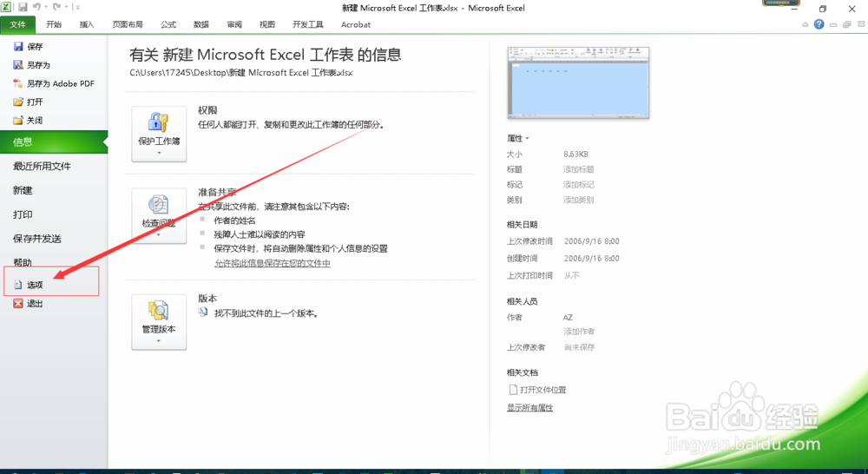The width and height of the screenshot is (868, 474).
Task: Click the 找不到此文件的上一个版本 text
Action: (x=266, y=313)
